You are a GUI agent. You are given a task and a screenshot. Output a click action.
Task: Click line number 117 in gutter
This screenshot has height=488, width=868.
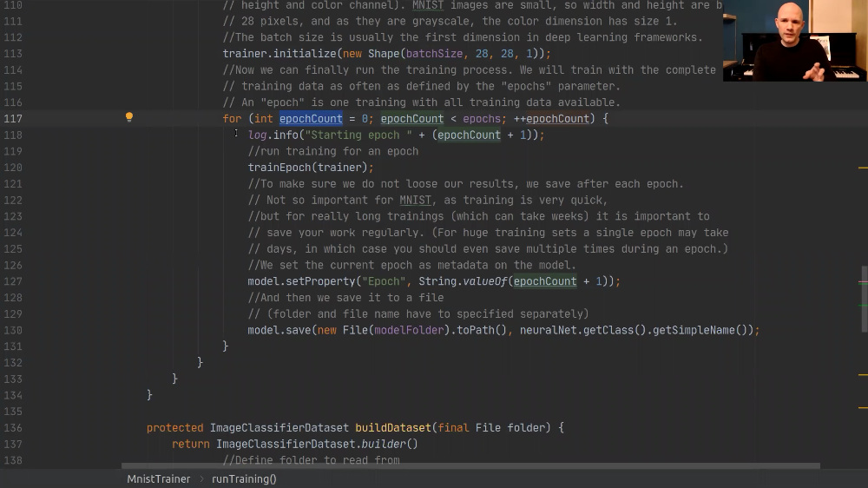[x=13, y=119]
